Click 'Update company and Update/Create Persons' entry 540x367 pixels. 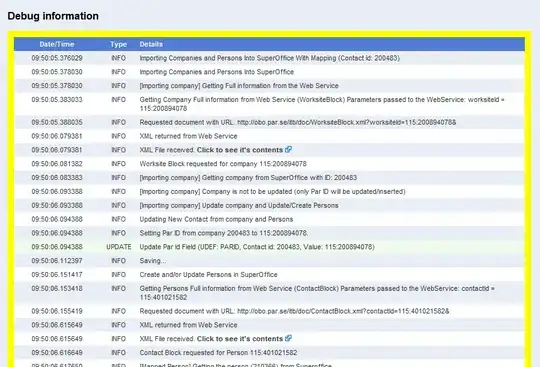click(x=239, y=206)
